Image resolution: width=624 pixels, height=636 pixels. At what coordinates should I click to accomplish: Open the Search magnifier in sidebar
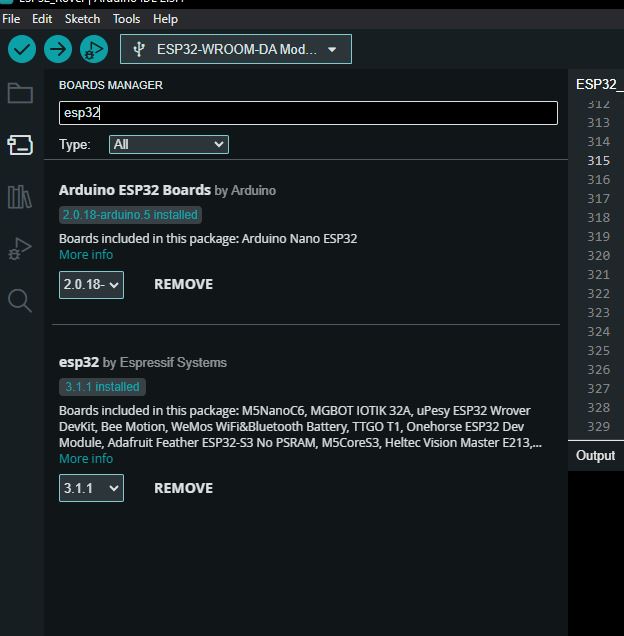tap(20, 301)
